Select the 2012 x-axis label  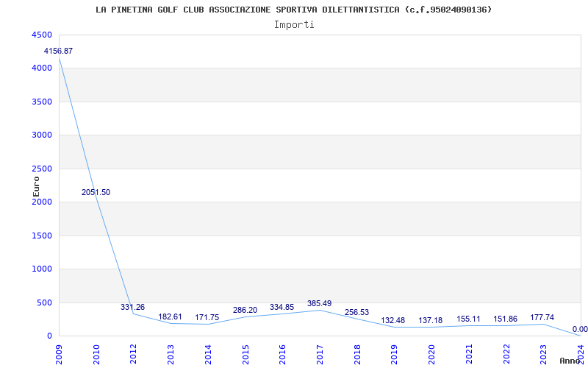click(133, 353)
